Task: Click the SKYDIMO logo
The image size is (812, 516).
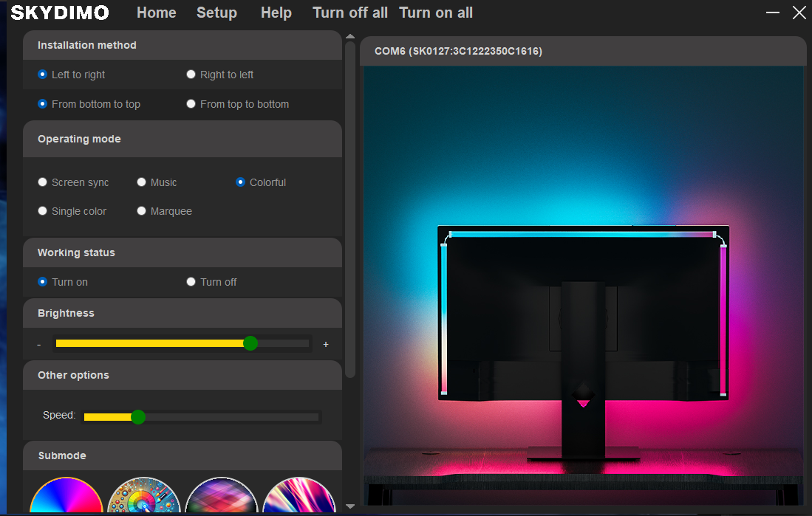Action: pyautogui.click(x=60, y=13)
